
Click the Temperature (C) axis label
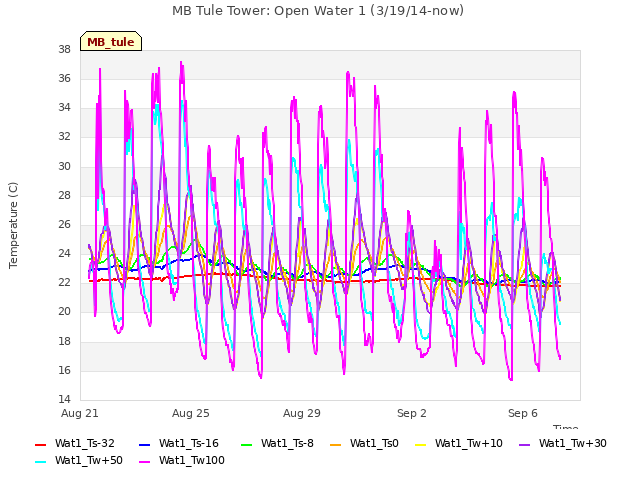point(13,225)
